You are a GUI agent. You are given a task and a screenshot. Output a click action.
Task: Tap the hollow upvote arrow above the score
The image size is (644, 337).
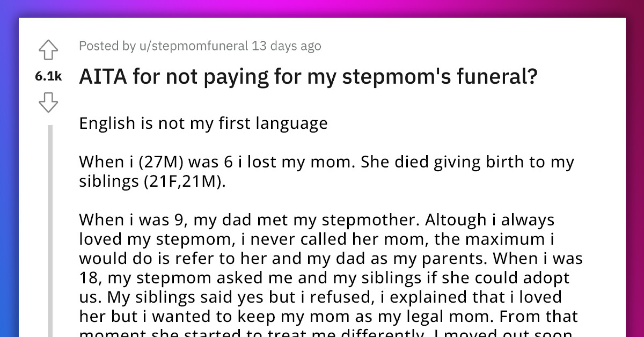[48, 49]
